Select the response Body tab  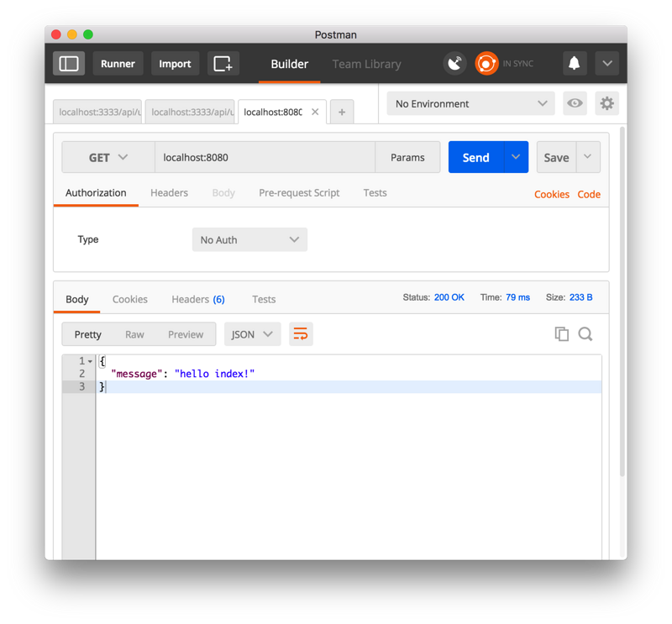point(77,299)
